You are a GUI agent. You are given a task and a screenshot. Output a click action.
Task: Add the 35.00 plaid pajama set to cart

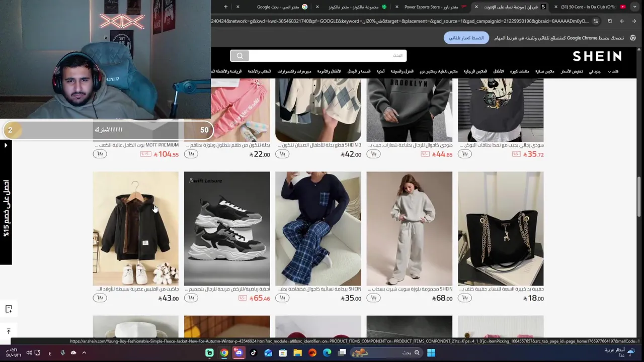(x=282, y=298)
